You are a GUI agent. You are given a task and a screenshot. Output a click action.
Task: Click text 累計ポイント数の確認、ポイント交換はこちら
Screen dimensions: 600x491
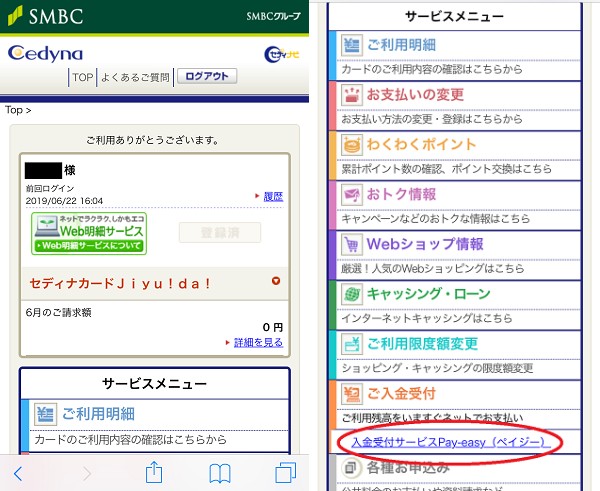446,168
